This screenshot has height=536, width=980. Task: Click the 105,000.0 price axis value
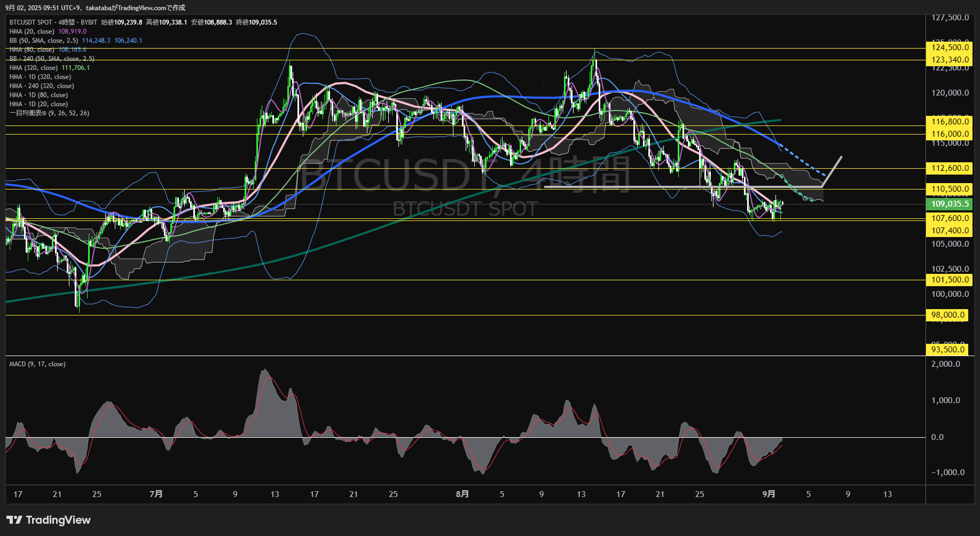(950, 244)
